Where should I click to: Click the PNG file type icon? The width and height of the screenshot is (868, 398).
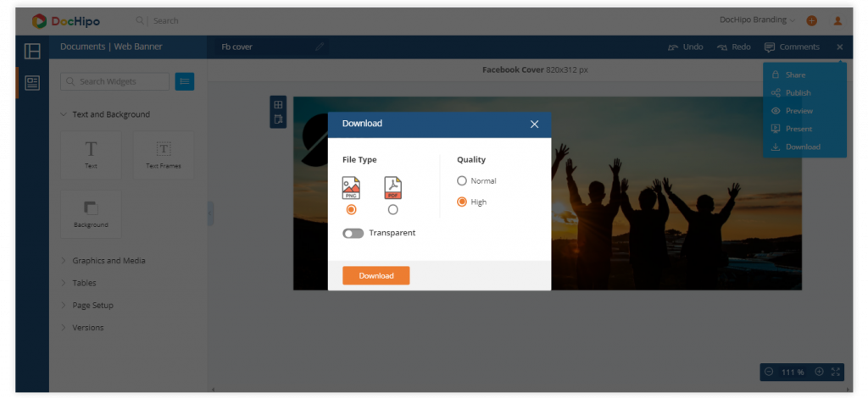point(351,188)
